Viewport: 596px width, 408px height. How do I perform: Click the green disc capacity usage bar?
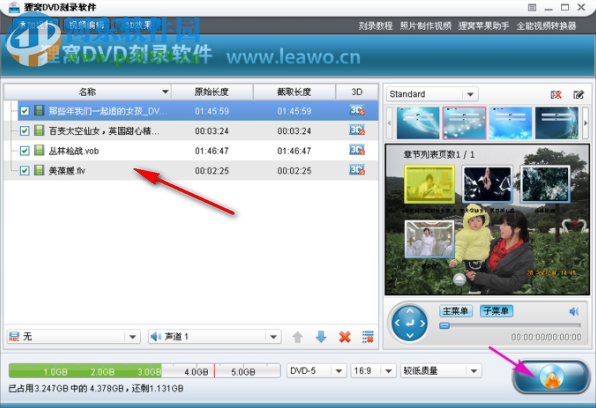click(x=144, y=371)
